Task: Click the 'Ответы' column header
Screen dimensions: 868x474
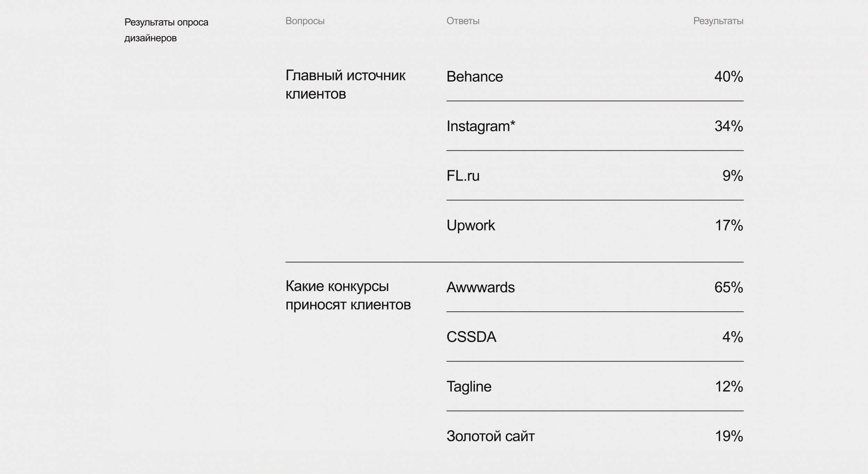Action: point(463,21)
